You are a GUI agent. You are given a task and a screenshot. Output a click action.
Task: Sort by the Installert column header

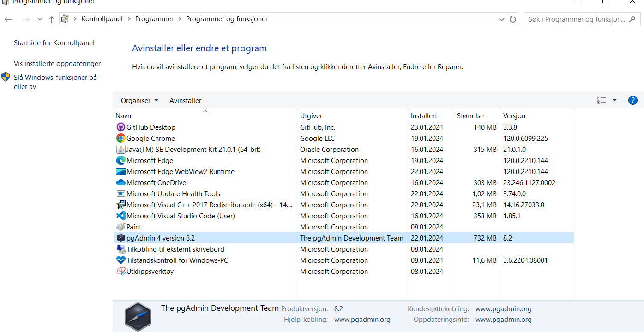(x=431, y=116)
